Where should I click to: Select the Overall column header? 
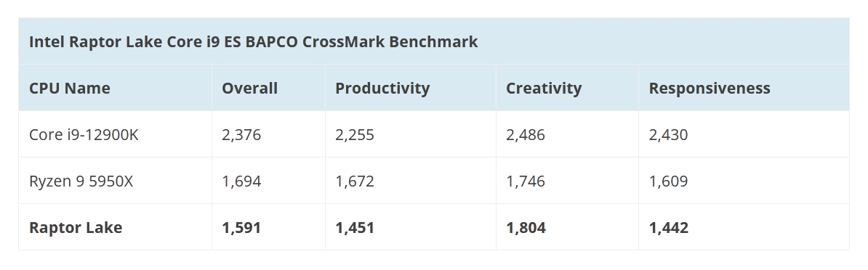[x=249, y=89]
